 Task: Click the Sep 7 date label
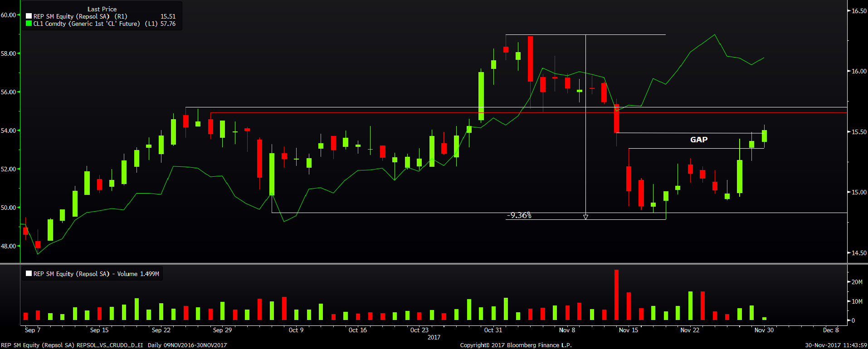[x=32, y=330]
